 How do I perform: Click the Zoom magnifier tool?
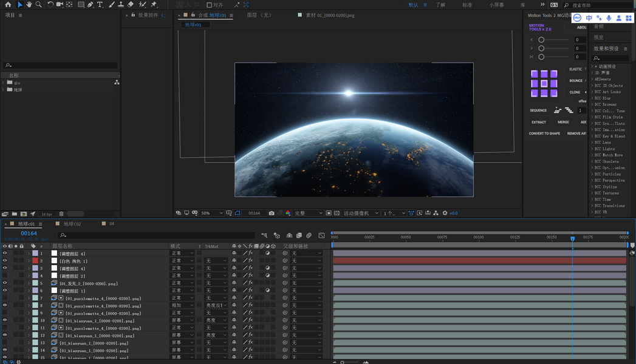[x=38, y=5]
